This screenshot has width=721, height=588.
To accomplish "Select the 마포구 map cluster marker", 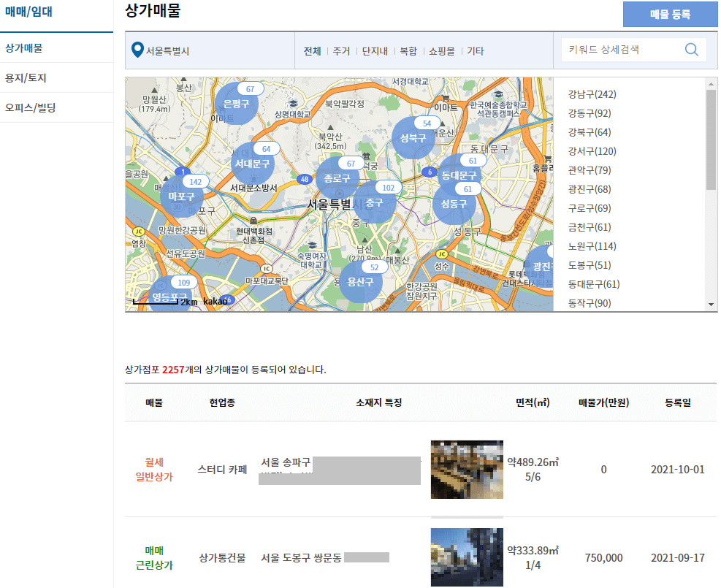I will tap(181, 196).
